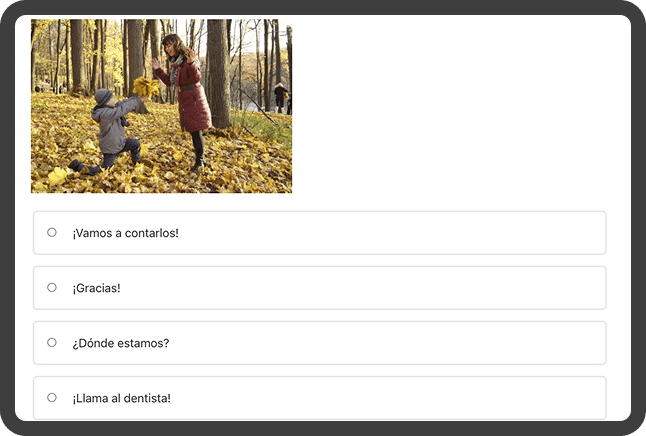Select the "¡Vamos a contarlos!" radio button
Image resolution: width=646 pixels, height=436 pixels.
pyautogui.click(x=52, y=233)
